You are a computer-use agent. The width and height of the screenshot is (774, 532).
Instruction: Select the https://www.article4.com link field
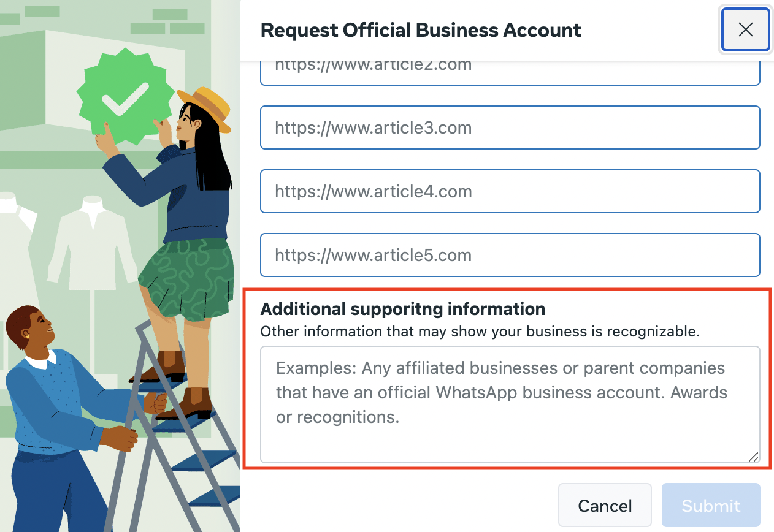click(x=510, y=191)
